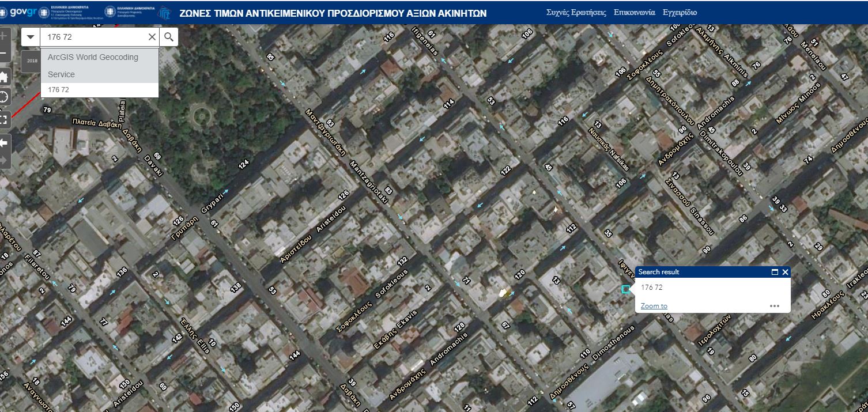Click the zoom in plus button
This screenshot has width=868, height=412.
(3, 36)
